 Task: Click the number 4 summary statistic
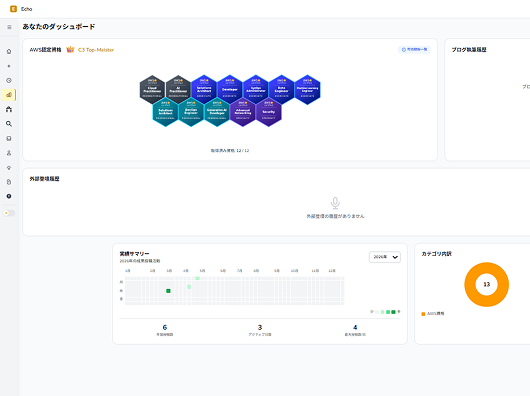tap(355, 327)
